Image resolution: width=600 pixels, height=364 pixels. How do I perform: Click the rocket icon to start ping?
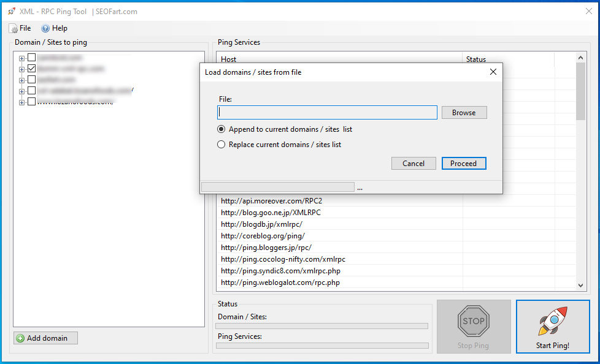coord(552,321)
